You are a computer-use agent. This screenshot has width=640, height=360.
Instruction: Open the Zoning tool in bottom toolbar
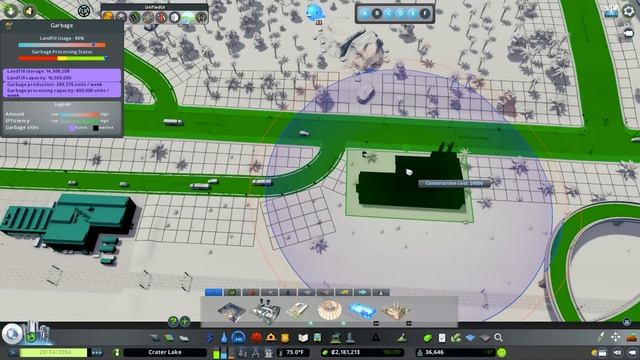point(169,338)
